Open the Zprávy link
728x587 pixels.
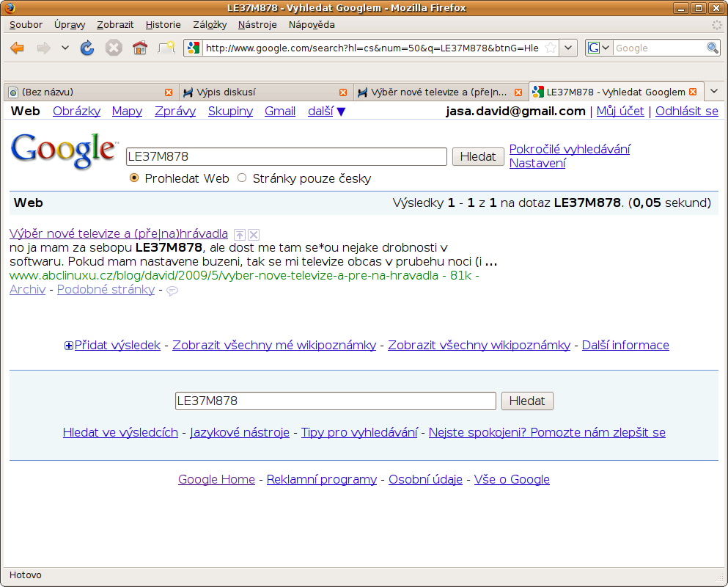(175, 111)
